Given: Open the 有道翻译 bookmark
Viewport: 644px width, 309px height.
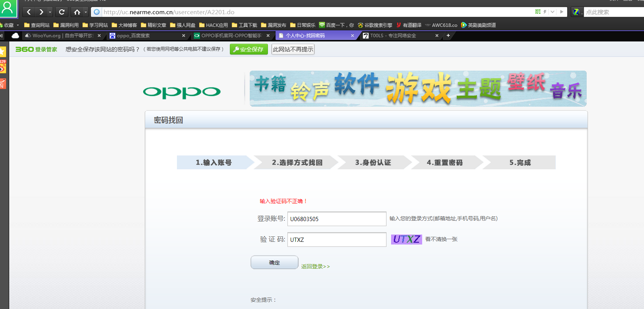Looking at the screenshot, I should pos(409,25).
